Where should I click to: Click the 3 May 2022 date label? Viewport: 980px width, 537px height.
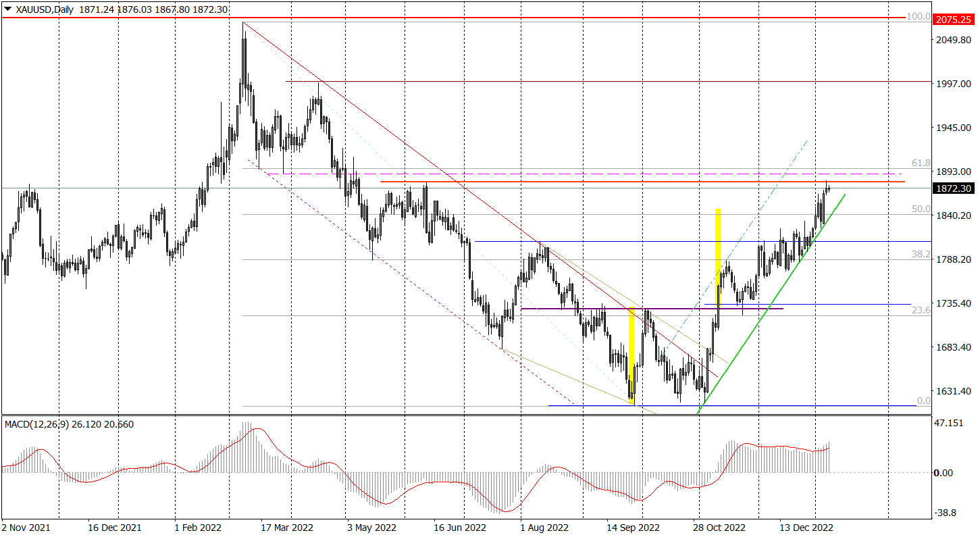coord(371,527)
